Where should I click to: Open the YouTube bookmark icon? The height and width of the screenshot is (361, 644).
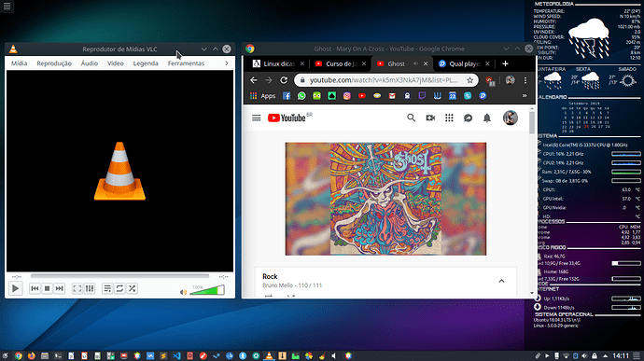pos(362,96)
